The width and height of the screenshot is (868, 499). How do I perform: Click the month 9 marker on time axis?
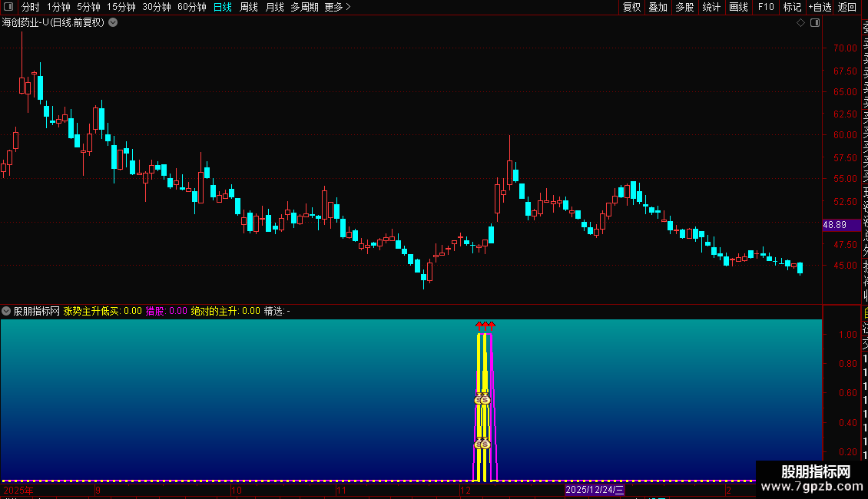pos(98,490)
